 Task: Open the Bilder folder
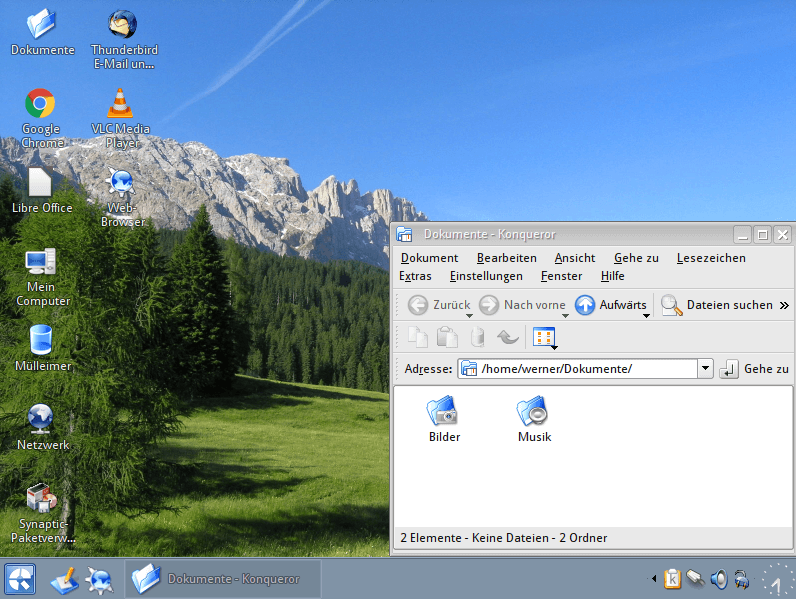[x=443, y=412]
